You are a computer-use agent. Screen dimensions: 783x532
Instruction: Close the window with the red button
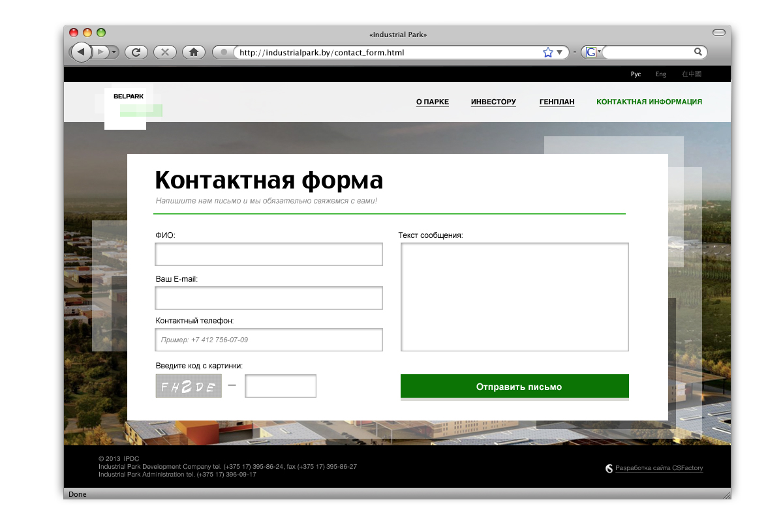74,33
